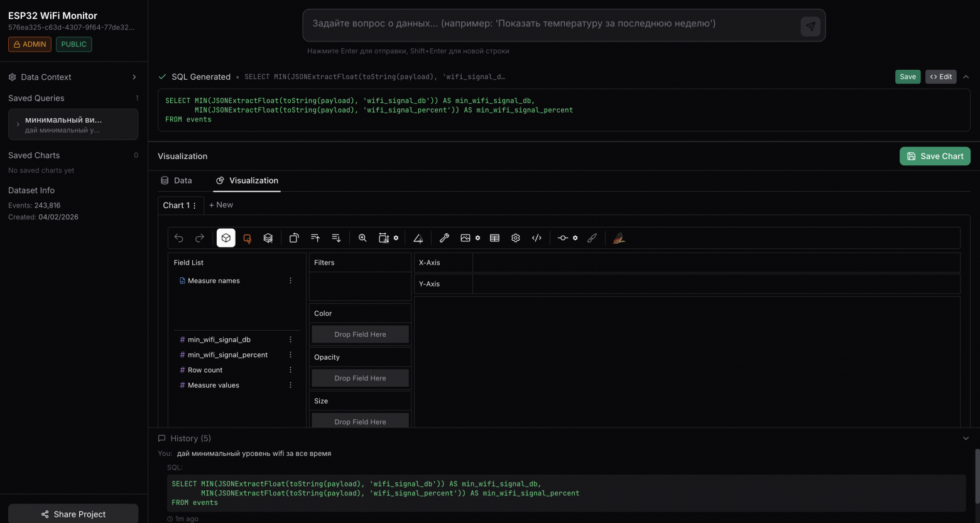Sort ascending using the toolbar icon

point(315,238)
